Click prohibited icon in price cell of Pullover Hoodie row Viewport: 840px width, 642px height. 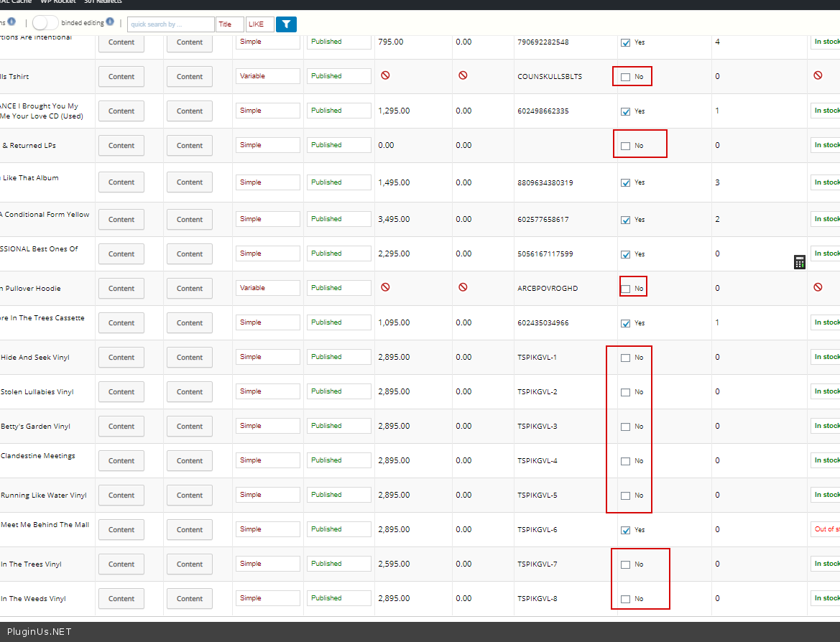(x=385, y=287)
